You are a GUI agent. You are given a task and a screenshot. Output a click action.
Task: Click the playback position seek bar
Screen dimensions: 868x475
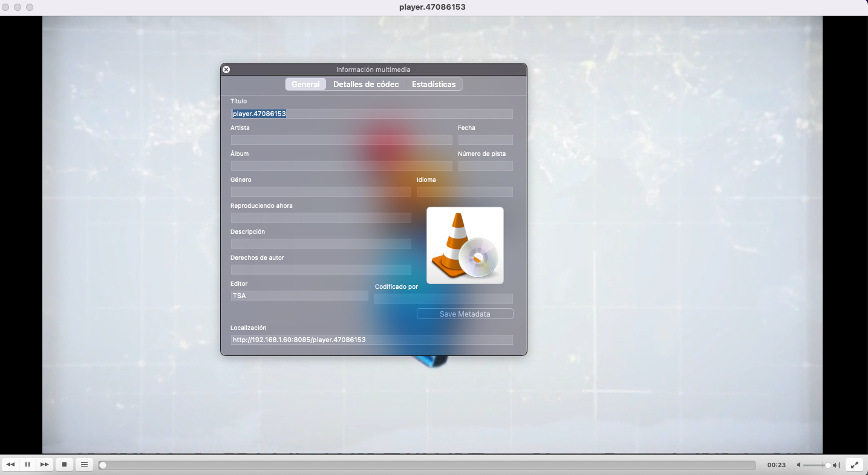(427, 465)
